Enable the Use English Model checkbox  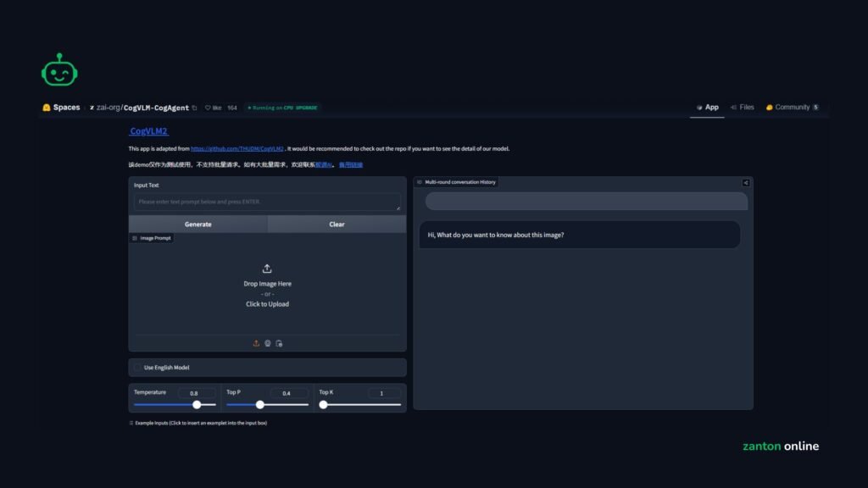click(137, 368)
